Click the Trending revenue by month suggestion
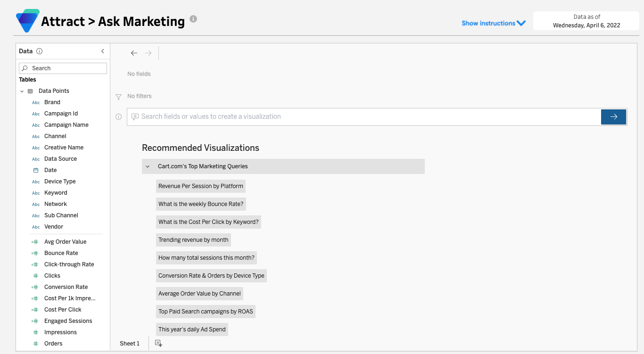The width and height of the screenshot is (644, 354). pos(193,239)
